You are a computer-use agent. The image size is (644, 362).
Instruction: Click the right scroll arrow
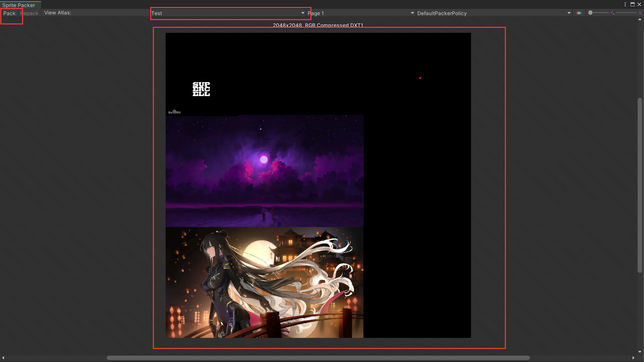click(633, 358)
